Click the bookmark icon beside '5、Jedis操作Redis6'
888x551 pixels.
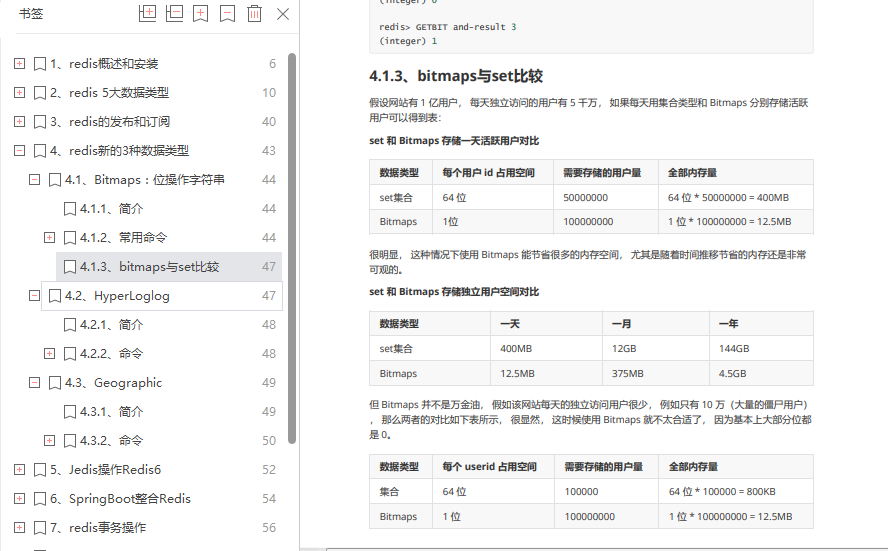40,469
